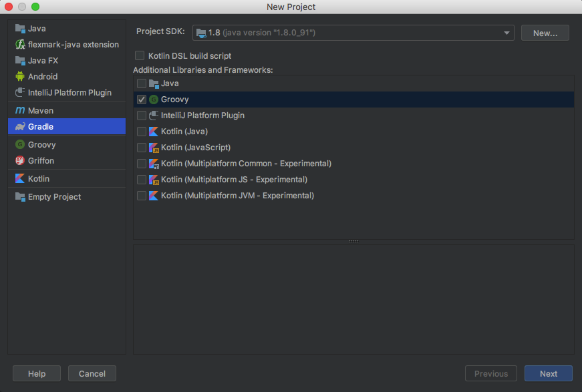582x392 pixels.
Task: Click the Kotlin (Java) icon
Action: tap(154, 132)
